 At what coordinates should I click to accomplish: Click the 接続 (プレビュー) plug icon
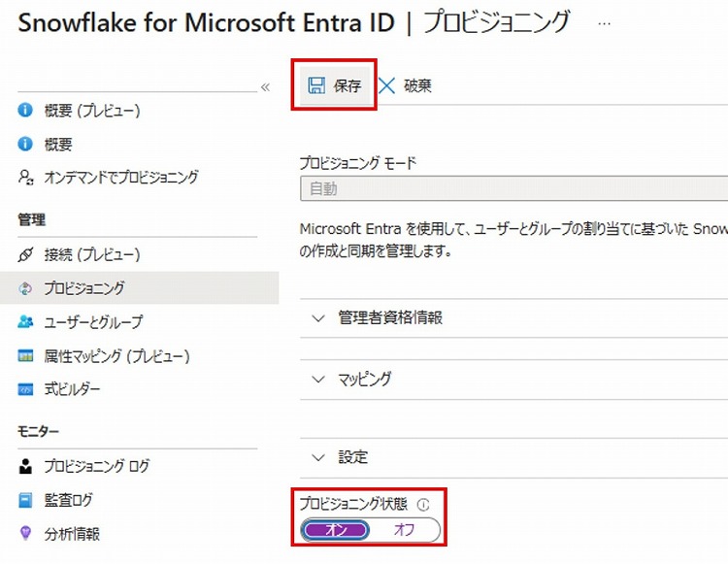point(26,255)
